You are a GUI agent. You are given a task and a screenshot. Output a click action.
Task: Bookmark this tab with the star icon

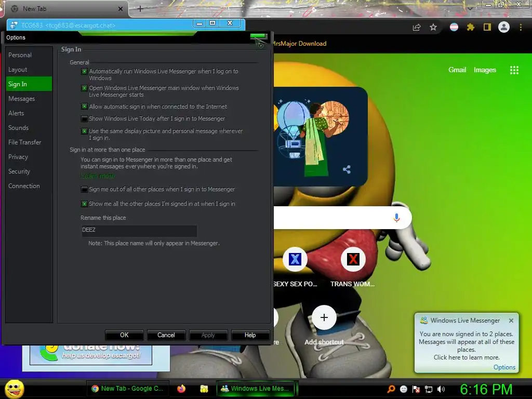coord(433,28)
